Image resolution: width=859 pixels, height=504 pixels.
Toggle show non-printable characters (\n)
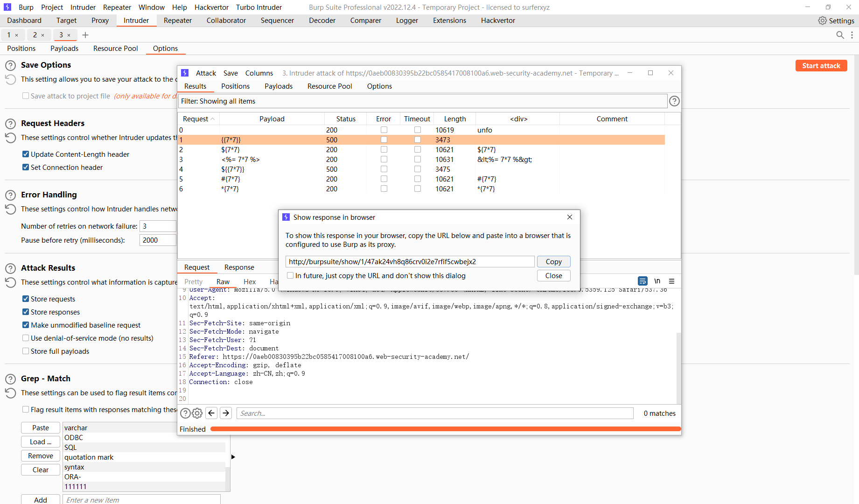click(x=657, y=281)
